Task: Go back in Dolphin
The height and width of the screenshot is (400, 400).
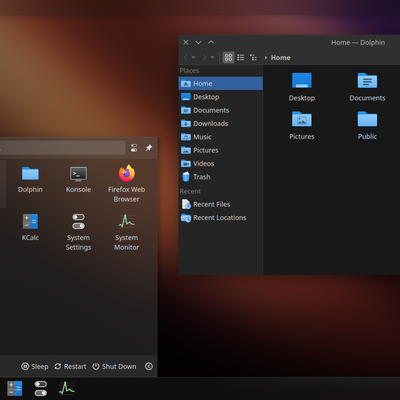Action: (186, 58)
